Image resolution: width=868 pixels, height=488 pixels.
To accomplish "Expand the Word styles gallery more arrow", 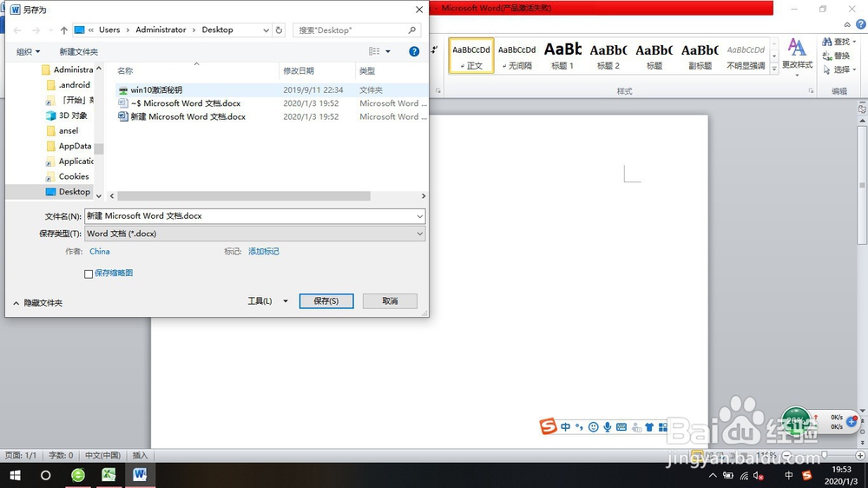I will pyautogui.click(x=774, y=68).
